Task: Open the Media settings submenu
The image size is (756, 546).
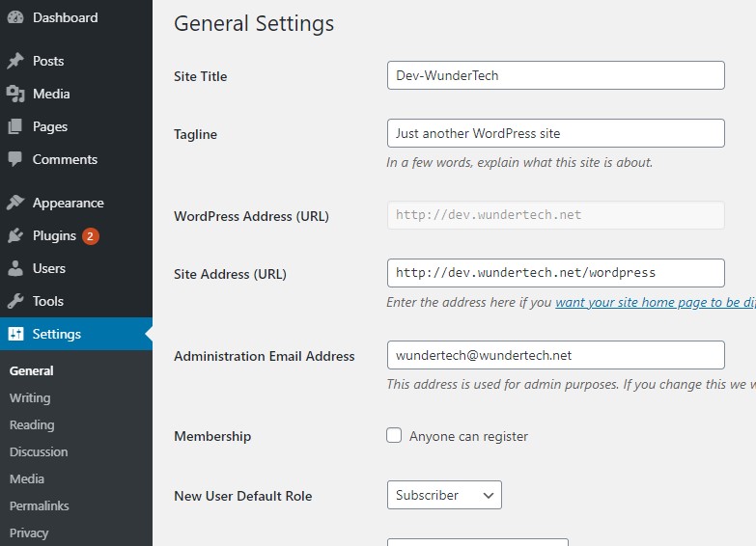Action: [x=27, y=479]
